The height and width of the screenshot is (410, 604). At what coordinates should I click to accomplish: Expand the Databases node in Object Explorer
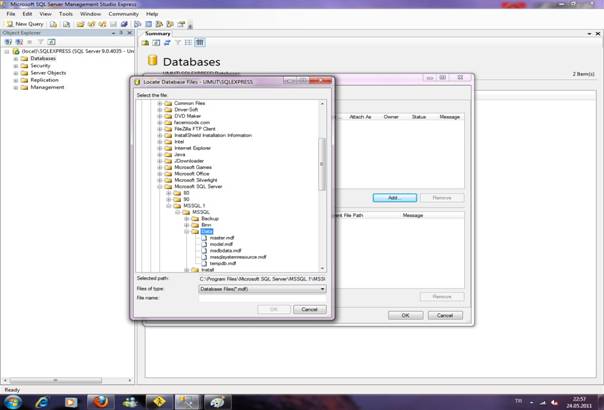[x=16, y=59]
